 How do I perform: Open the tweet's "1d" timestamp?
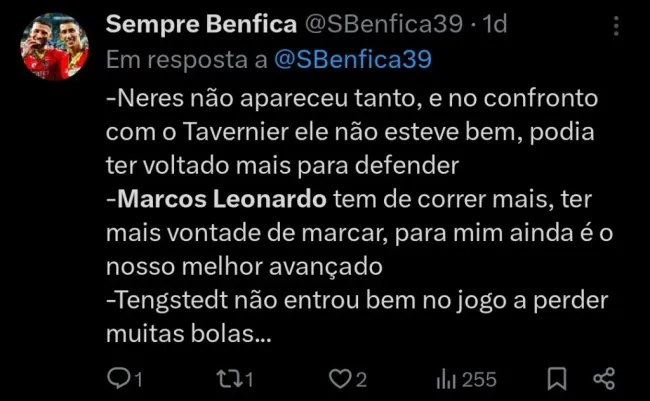(495, 24)
